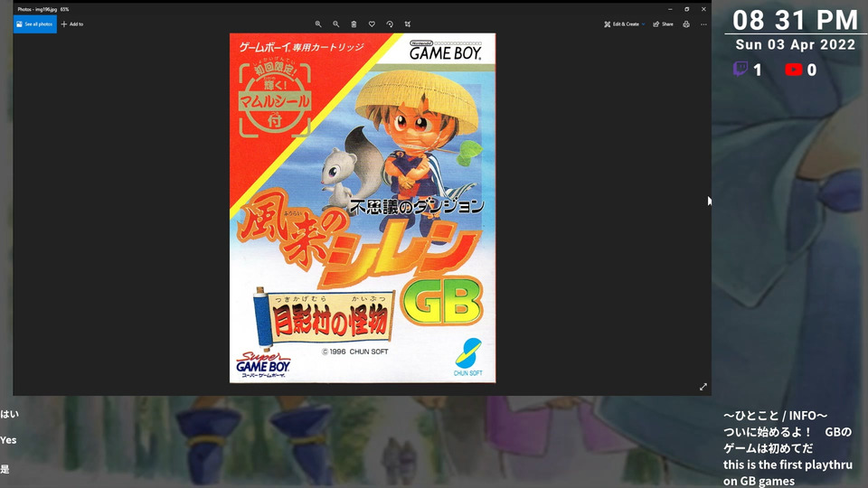This screenshot has width=868, height=488.
Task: Restore down the Photos window
Action: coord(687,9)
